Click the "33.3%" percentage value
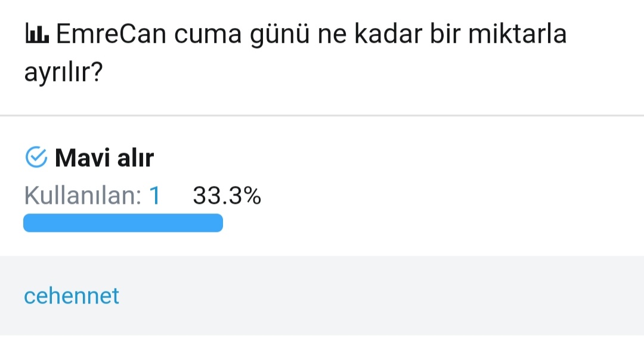This screenshot has width=644, height=341. 227,196
